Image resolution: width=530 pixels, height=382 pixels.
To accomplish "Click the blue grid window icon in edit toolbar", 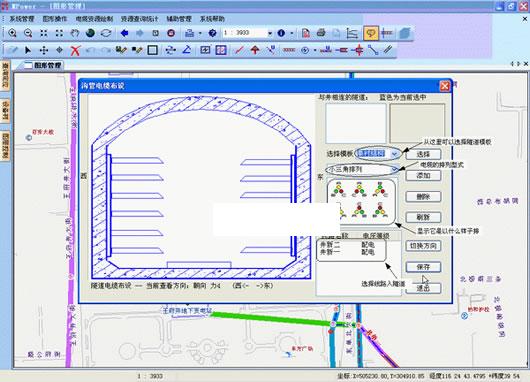I will pyautogui.click(x=221, y=50).
